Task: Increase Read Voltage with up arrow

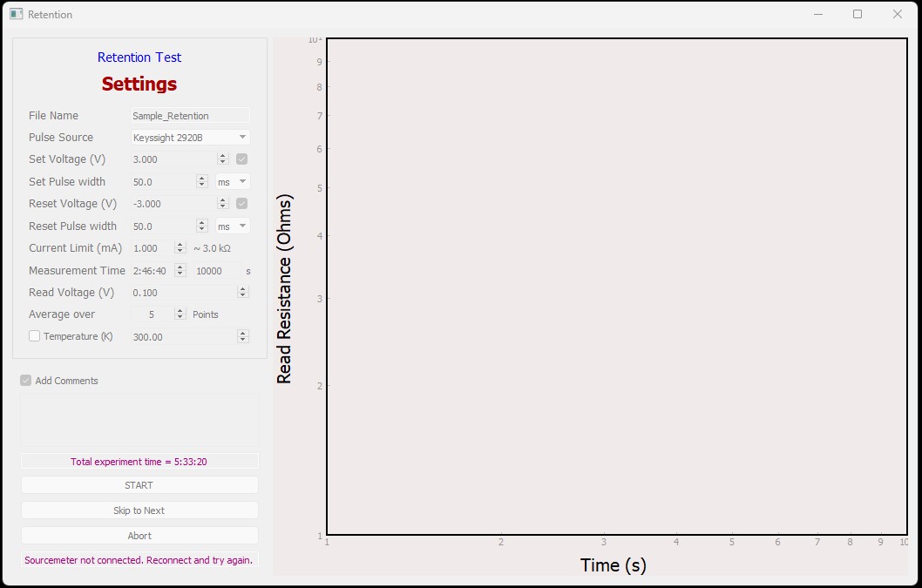Action: pyautogui.click(x=243, y=288)
